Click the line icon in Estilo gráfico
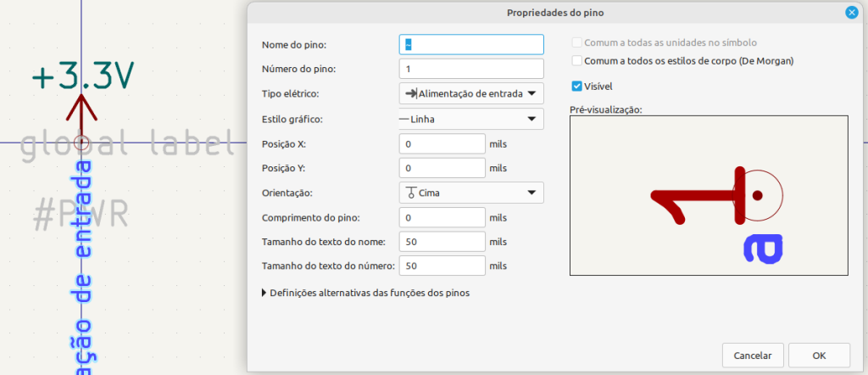The width and height of the screenshot is (868, 375). pos(404,119)
